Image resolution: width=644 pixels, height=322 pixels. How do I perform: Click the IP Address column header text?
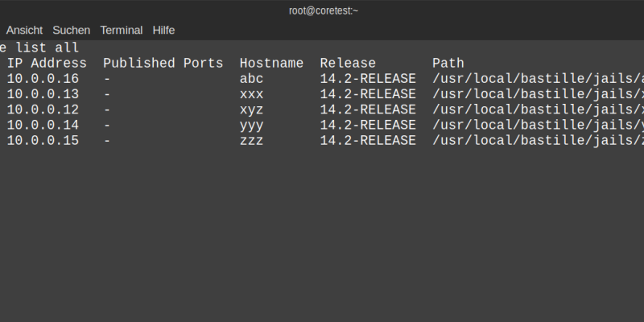click(47, 63)
